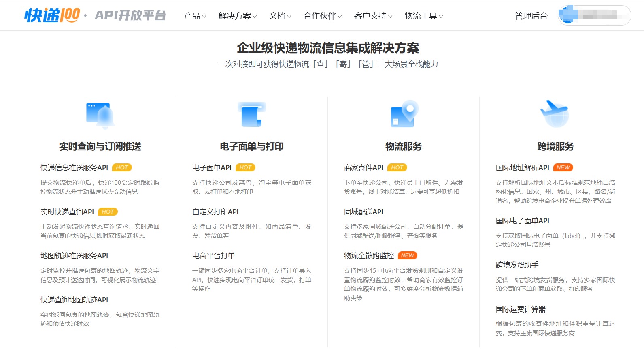Click the 实时查询与订阅推送 bell icon
Viewport: 644px width, 349px height.
(x=100, y=116)
